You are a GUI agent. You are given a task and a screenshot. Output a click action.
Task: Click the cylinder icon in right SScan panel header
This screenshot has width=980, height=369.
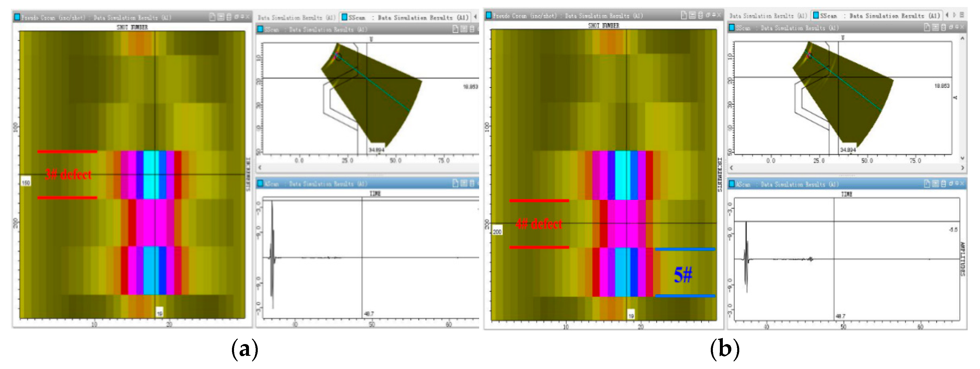[x=943, y=27]
